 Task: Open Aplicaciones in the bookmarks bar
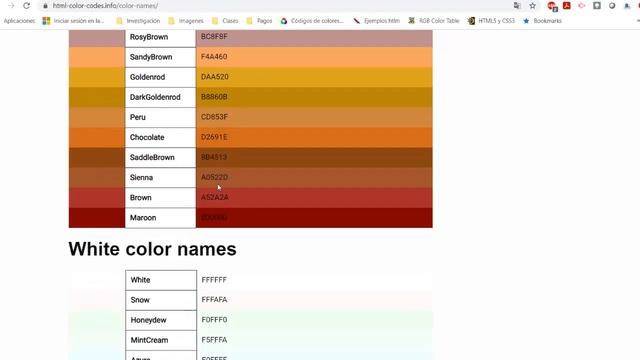[19, 21]
